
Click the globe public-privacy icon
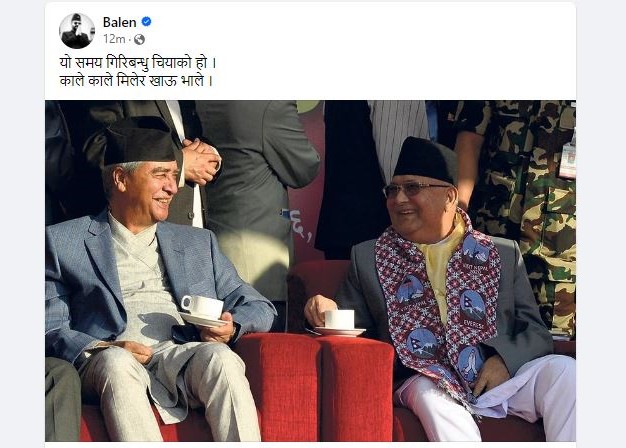139,39
